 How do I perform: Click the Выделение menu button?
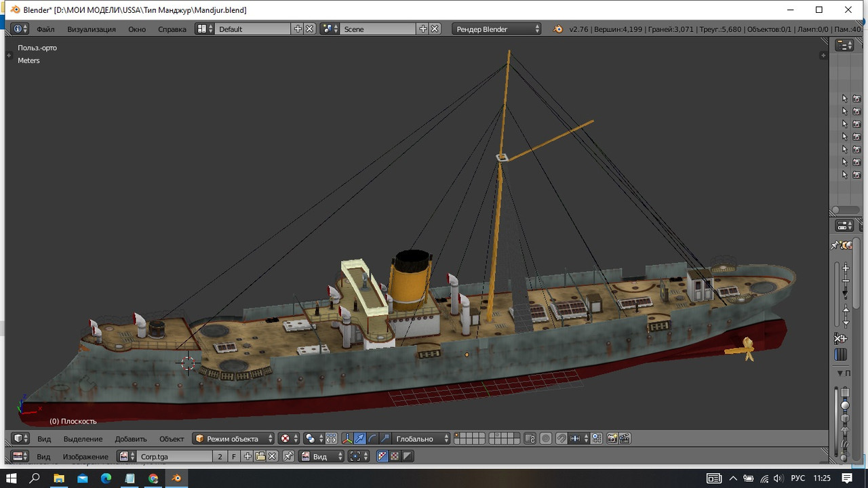point(83,439)
